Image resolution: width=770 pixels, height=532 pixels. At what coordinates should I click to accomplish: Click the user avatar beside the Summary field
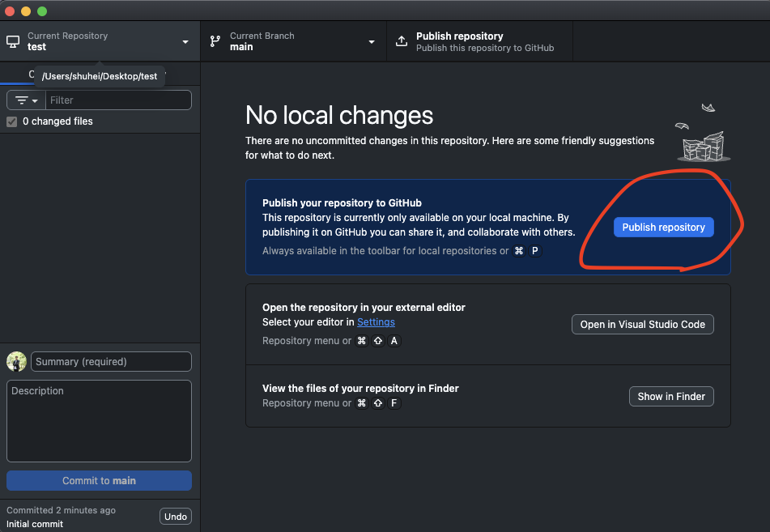point(16,362)
